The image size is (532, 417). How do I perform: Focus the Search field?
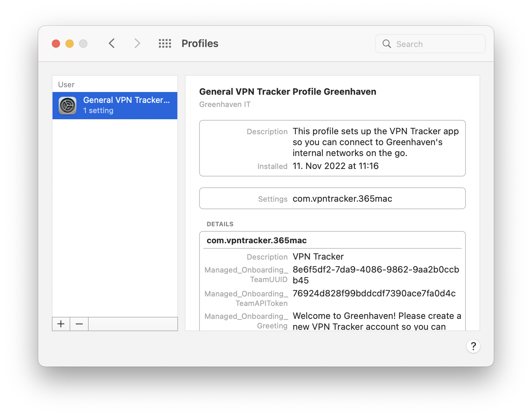(x=430, y=44)
